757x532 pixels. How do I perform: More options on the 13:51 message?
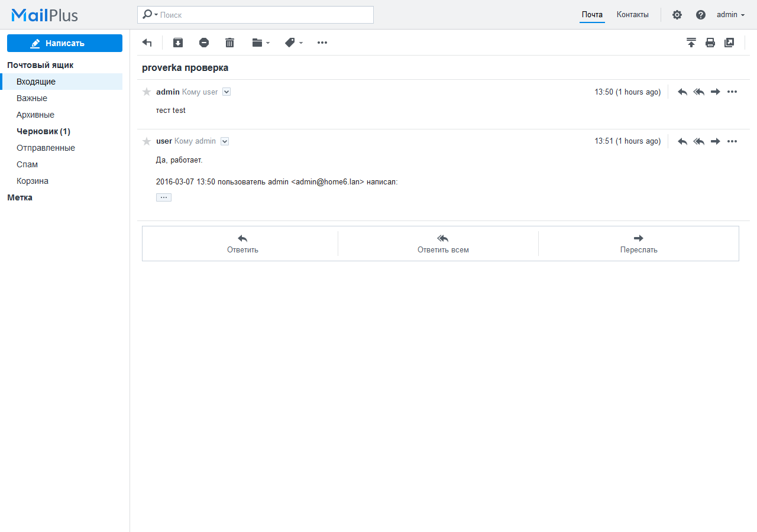pyautogui.click(x=732, y=141)
